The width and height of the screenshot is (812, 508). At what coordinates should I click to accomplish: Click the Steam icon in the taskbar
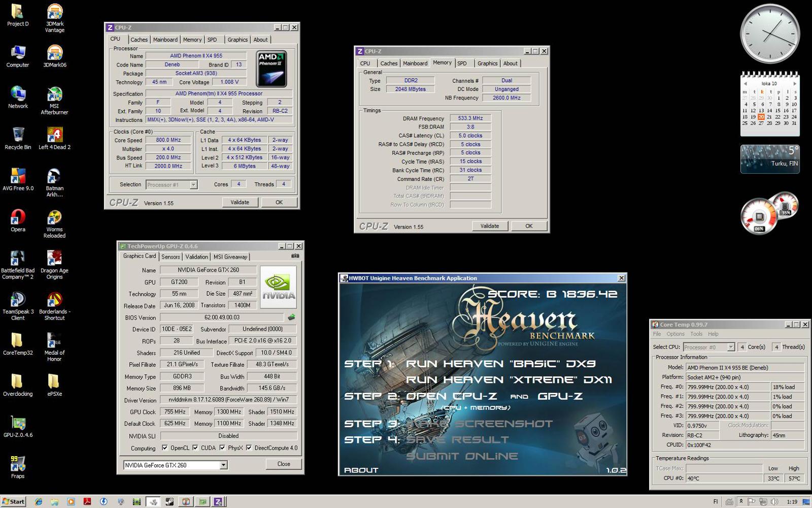click(170, 501)
